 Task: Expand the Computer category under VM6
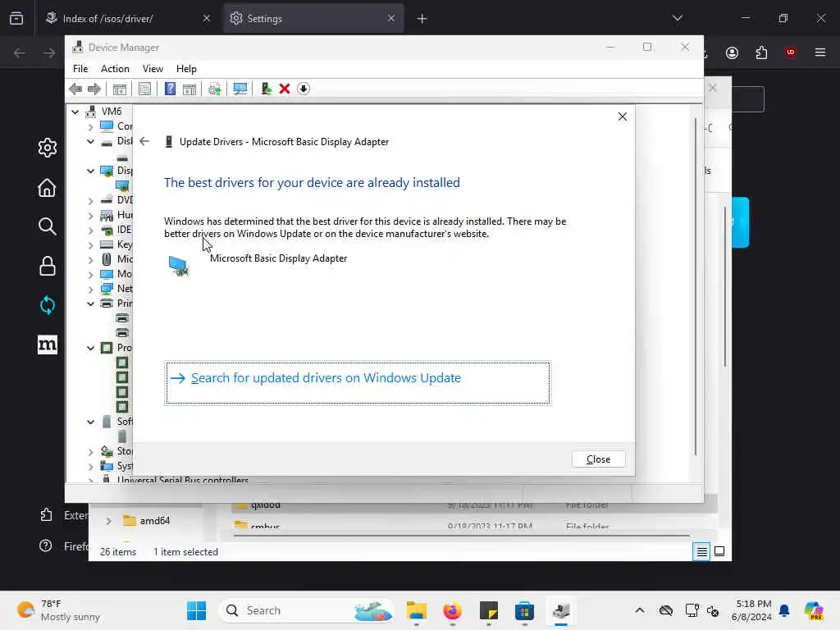[90, 126]
